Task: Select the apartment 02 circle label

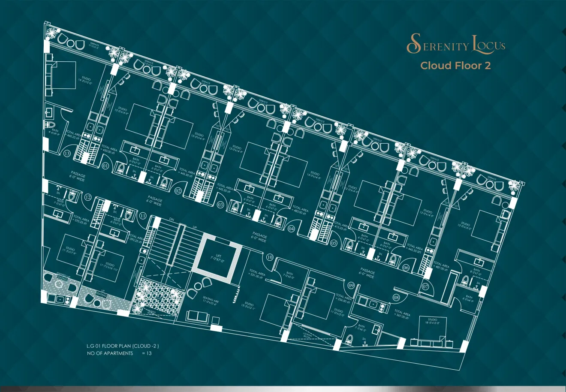Action: [177, 190]
